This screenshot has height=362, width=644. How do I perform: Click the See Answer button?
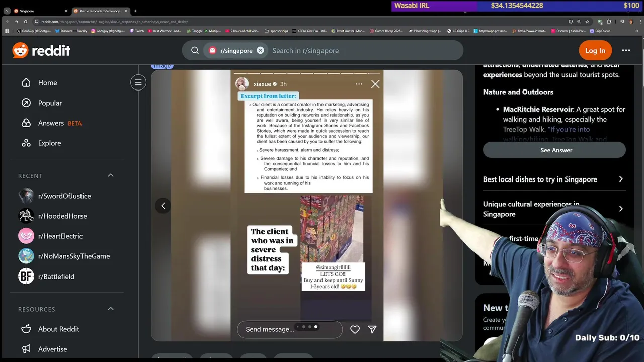pyautogui.click(x=554, y=150)
